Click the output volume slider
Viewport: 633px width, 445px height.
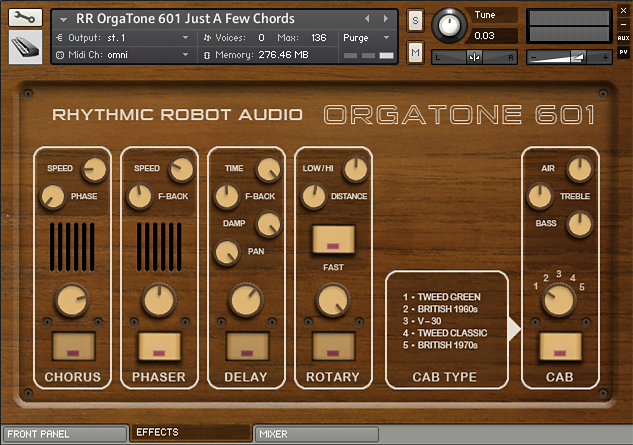tap(569, 57)
